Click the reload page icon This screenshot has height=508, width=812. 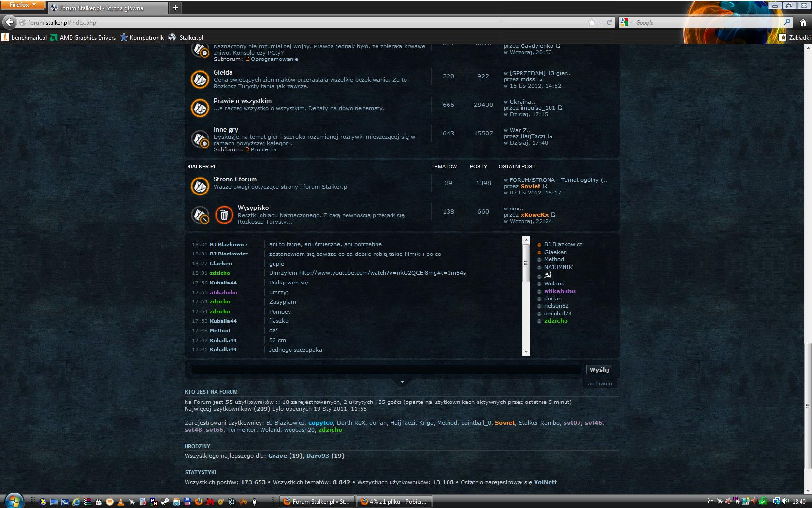point(609,22)
